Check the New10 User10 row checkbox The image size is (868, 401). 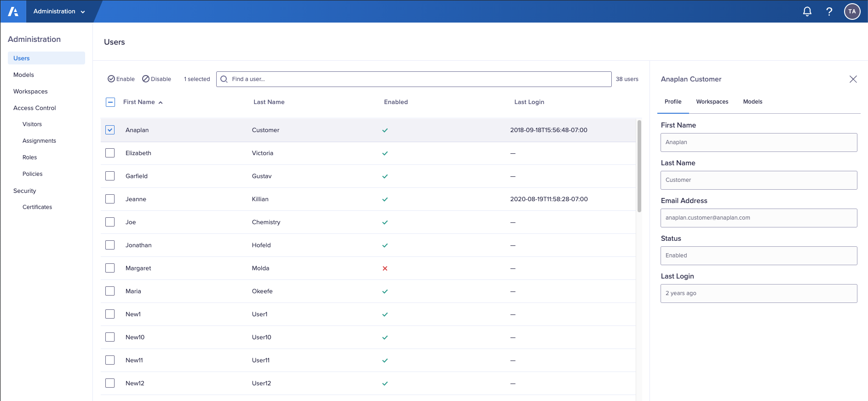click(x=110, y=337)
